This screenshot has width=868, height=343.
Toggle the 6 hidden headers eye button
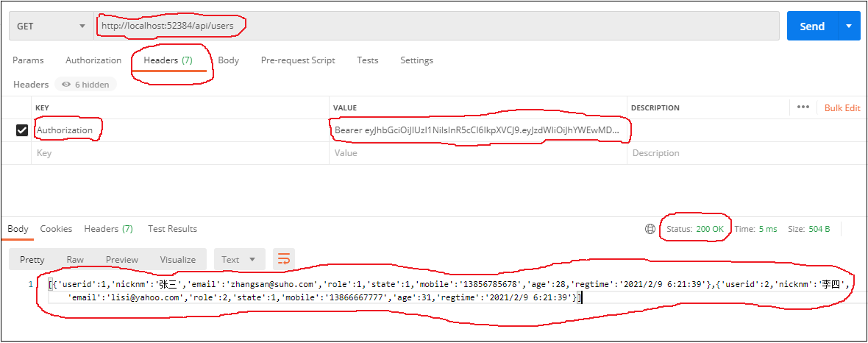pos(85,84)
